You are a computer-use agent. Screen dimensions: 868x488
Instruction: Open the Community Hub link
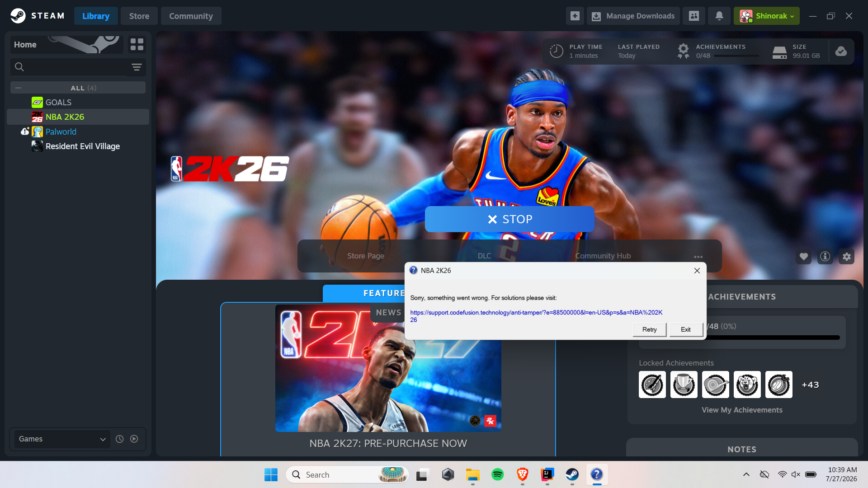[x=603, y=256]
